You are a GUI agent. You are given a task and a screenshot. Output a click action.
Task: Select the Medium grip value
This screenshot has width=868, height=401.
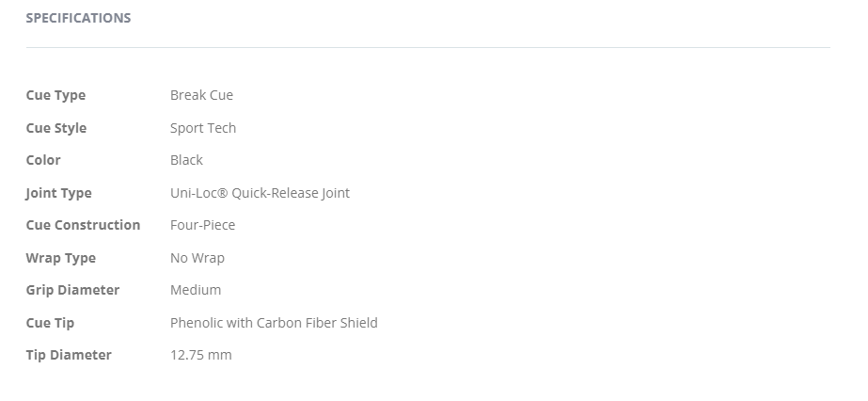coord(196,290)
